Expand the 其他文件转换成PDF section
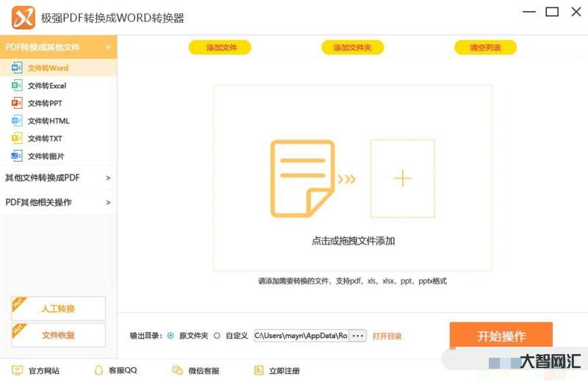This screenshot has height=382, width=588. coord(59,178)
